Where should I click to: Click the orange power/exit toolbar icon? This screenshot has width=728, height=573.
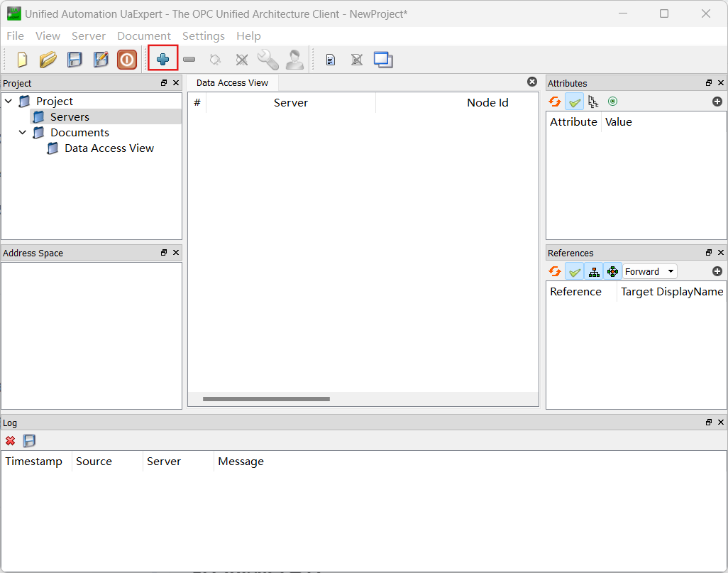tap(127, 60)
